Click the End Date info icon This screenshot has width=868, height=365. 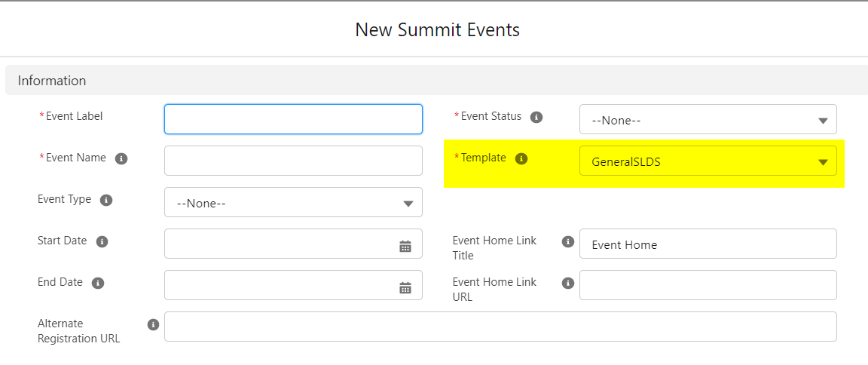point(98,283)
